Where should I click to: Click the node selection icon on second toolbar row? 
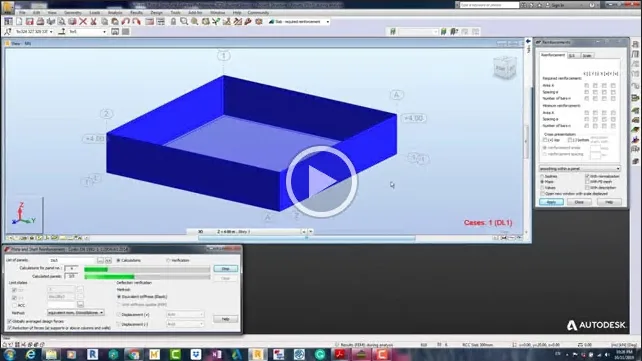tap(8, 32)
